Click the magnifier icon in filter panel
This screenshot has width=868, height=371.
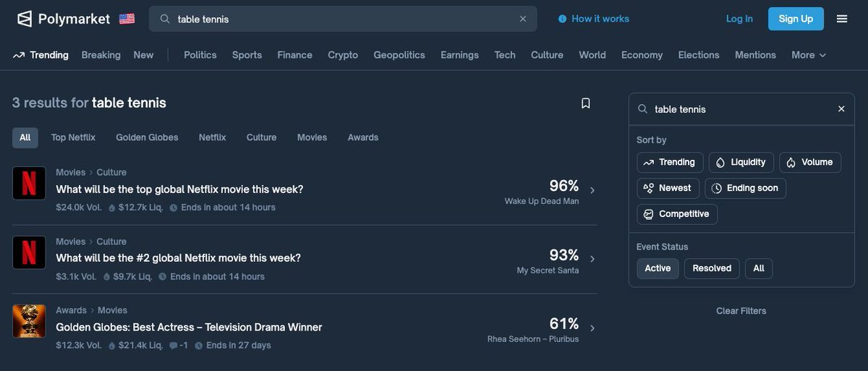642,109
